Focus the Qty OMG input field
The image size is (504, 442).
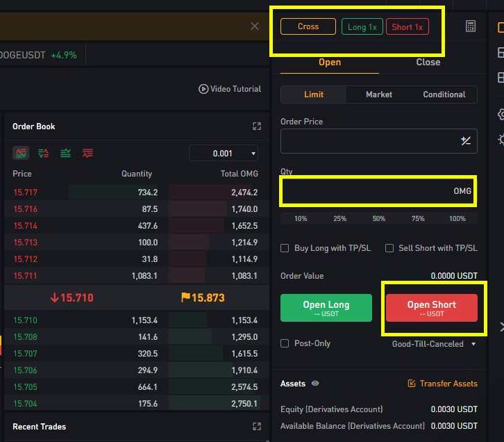(378, 191)
